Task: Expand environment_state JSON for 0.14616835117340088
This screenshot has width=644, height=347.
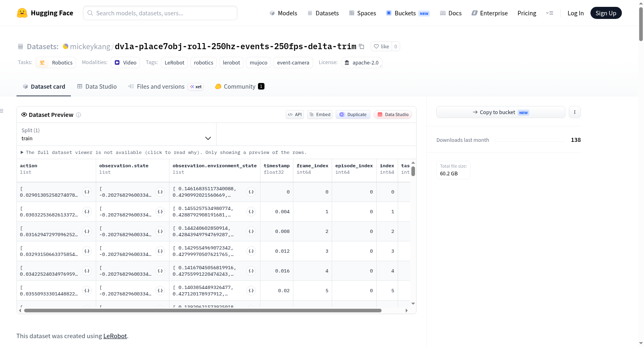Action: (x=251, y=192)
